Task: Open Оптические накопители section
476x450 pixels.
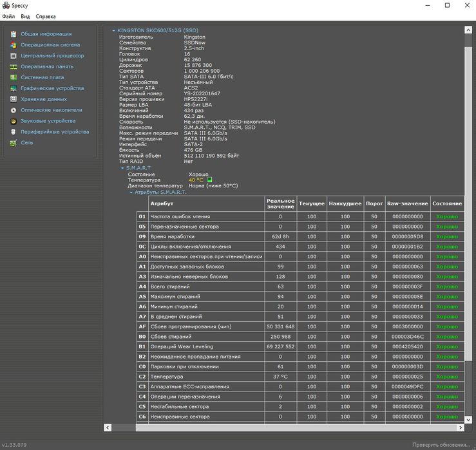Action: (x=52, y=110)
